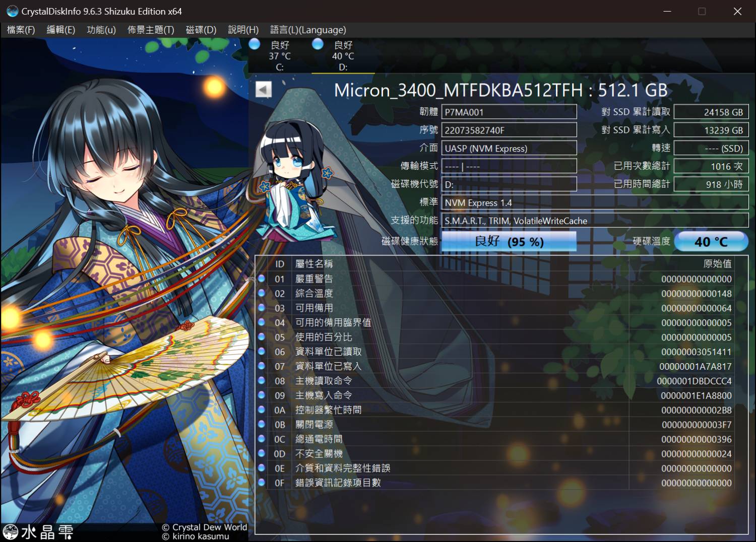The image size is (756, 542).
Task: Click status dot of attribute 0C 總通電時間
Action: coord(262,439)
